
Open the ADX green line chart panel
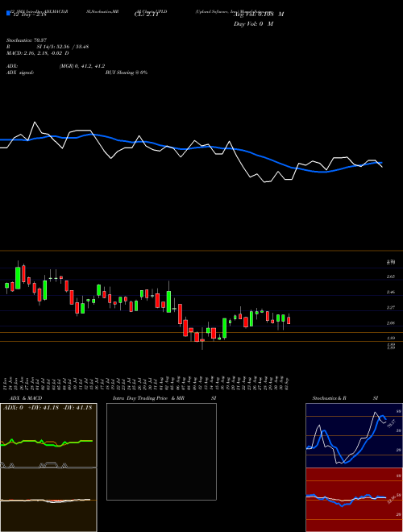pos(48,435)
